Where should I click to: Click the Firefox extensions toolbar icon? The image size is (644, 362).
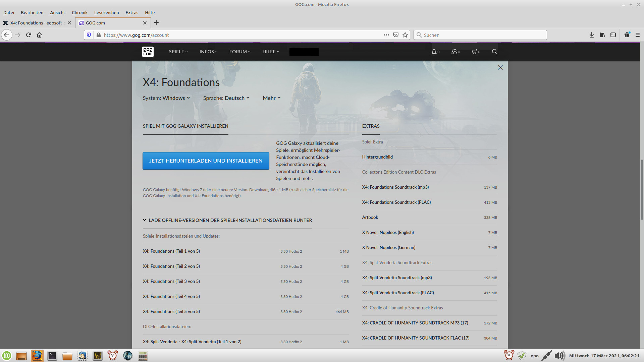click(x=627, y=35)
